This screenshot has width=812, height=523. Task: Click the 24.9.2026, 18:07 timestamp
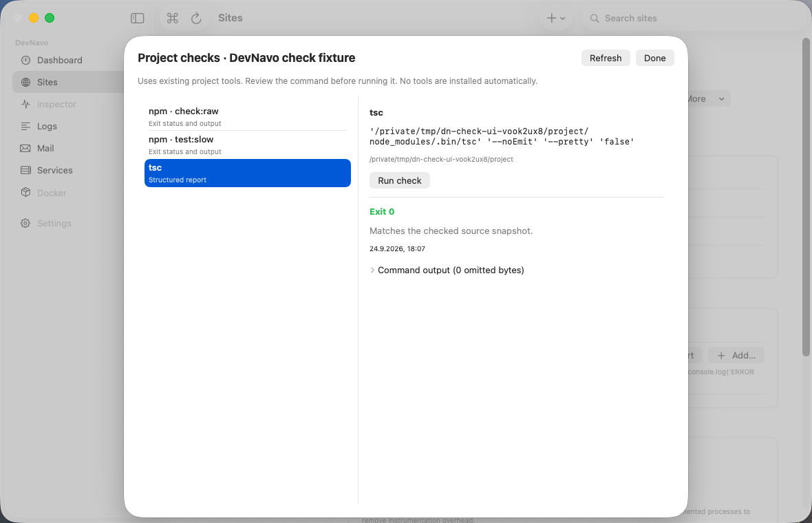[x=397, y=249]
